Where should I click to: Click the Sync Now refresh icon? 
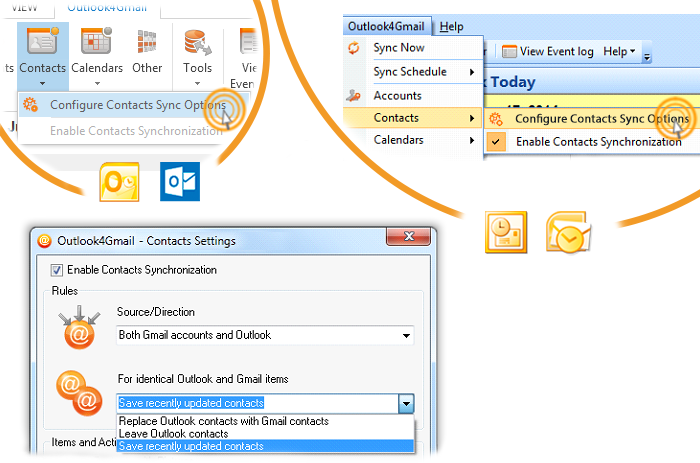(354, 48)
